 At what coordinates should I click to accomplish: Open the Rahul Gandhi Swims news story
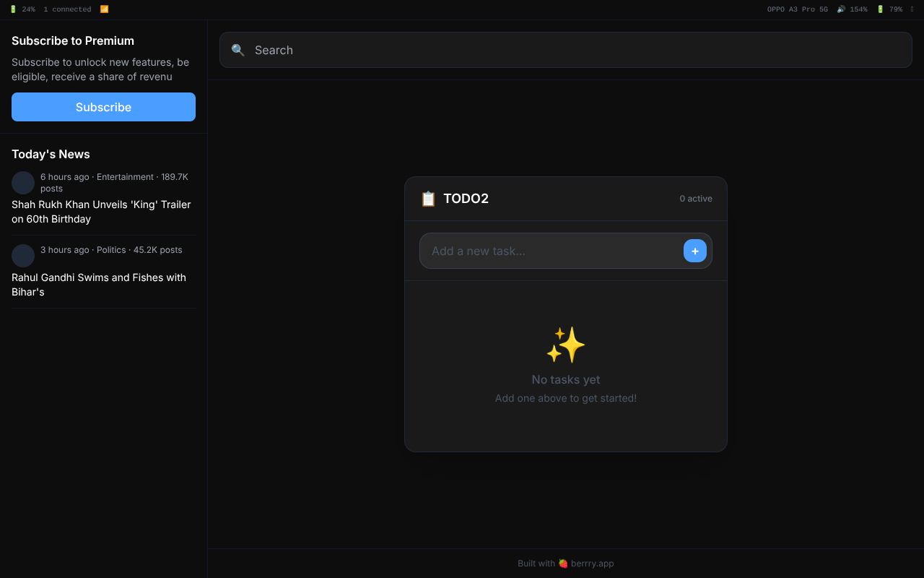click(x=99, y=285)
